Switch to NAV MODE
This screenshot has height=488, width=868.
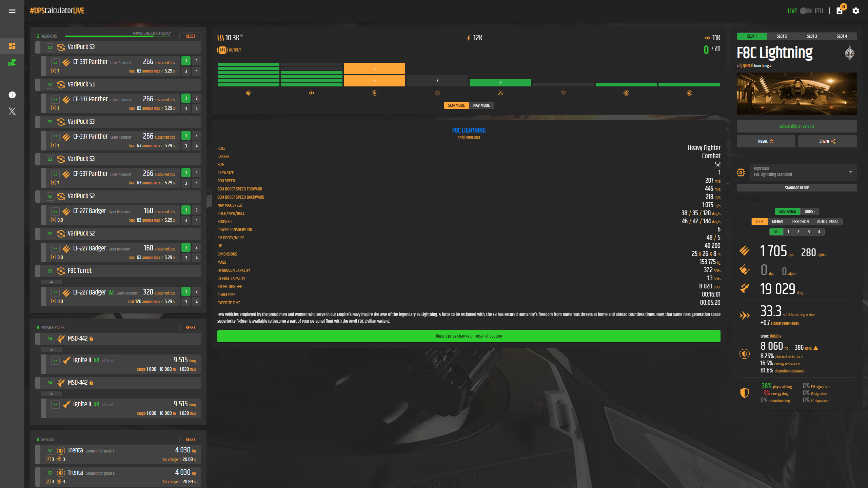pos(481,105)
